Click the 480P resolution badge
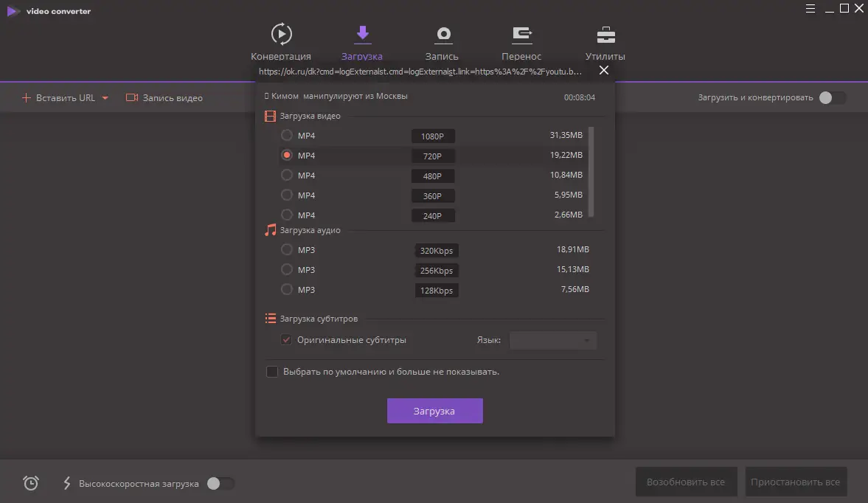Image resolution: width=868 pixels, height=503 pixels. pos(433,176)
